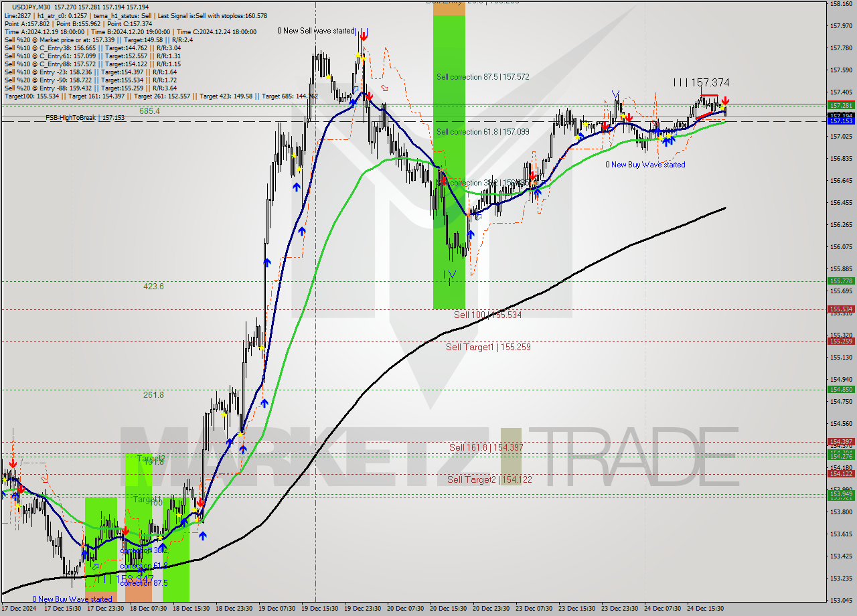
Task: Select 'Sell correction 61.8 | 157.099' label
Action: (x=483, y=132)
